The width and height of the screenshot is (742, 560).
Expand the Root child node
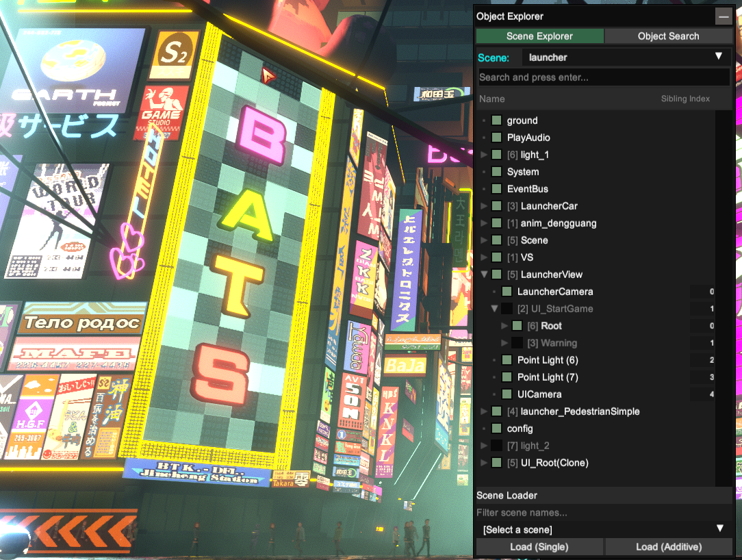[504, 326]
